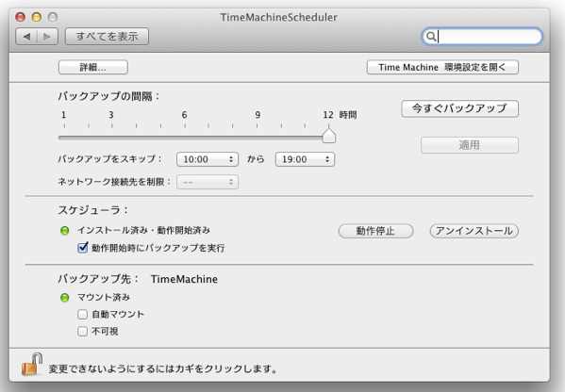Open Time Machine 環境設定を開く
This screenshot has height=392, width=565.
tap(442, 67)
